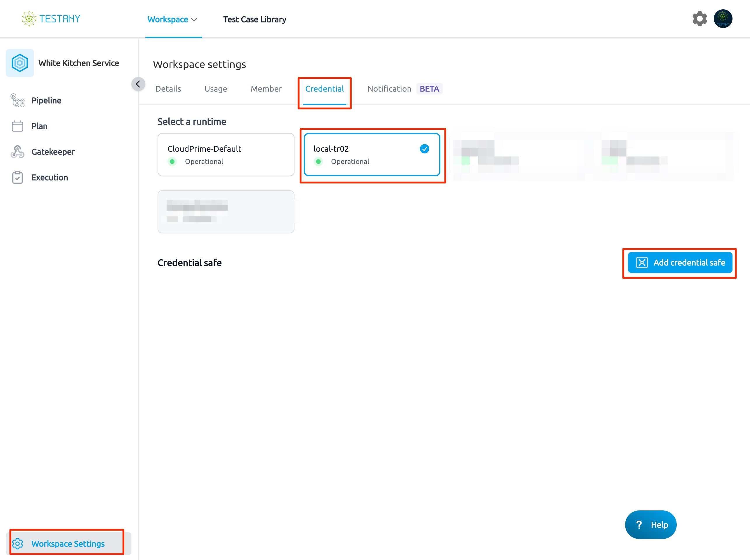Go to Pipeline in sidebar
Screen dimensions: 750x560
click(46, 101)
